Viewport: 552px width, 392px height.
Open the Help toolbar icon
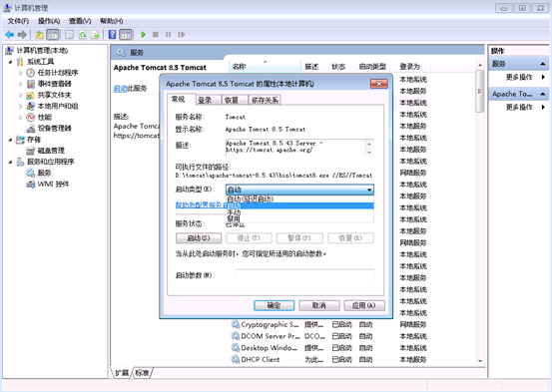[113, 35]
